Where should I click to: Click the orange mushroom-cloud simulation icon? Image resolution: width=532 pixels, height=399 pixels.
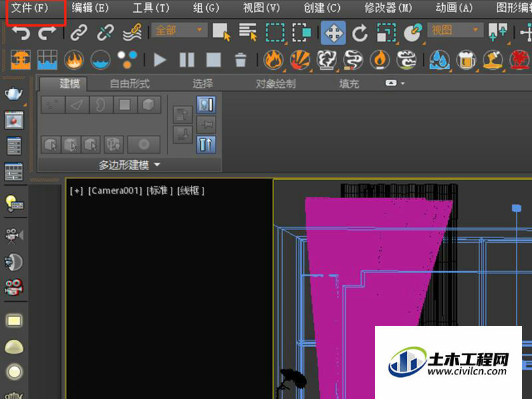click(21, 60)
